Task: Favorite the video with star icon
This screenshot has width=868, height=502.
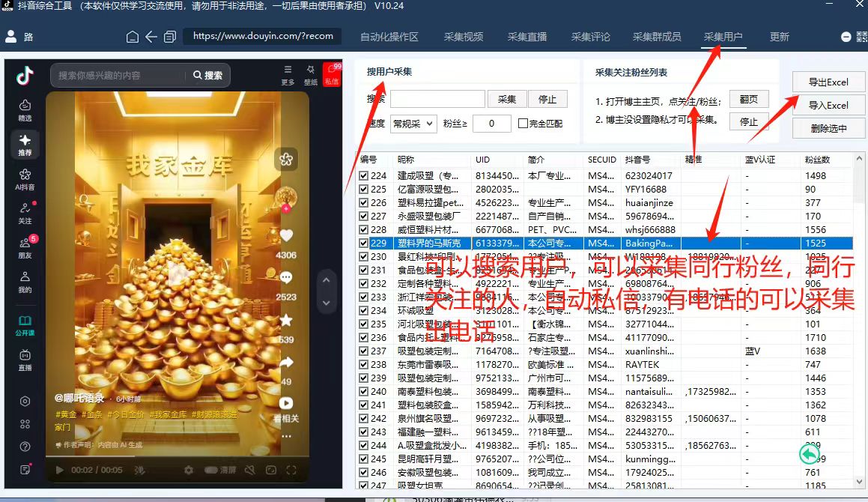Action: point(286,321)
